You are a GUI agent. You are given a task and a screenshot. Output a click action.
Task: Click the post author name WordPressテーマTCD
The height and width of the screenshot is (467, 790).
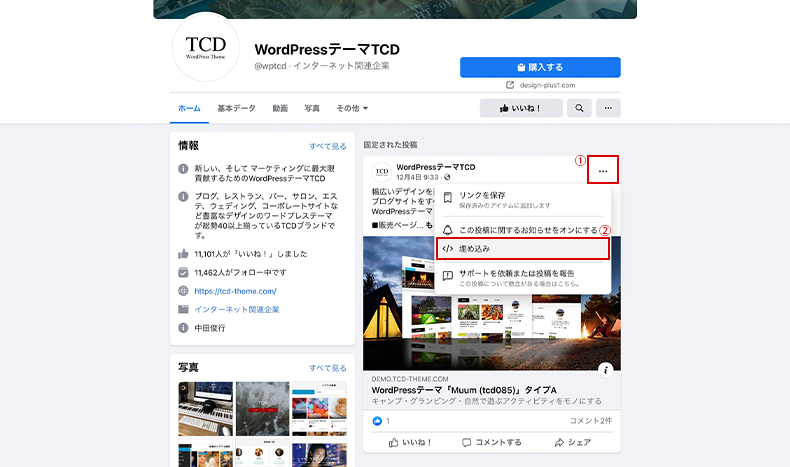click(x=436, y=167)
